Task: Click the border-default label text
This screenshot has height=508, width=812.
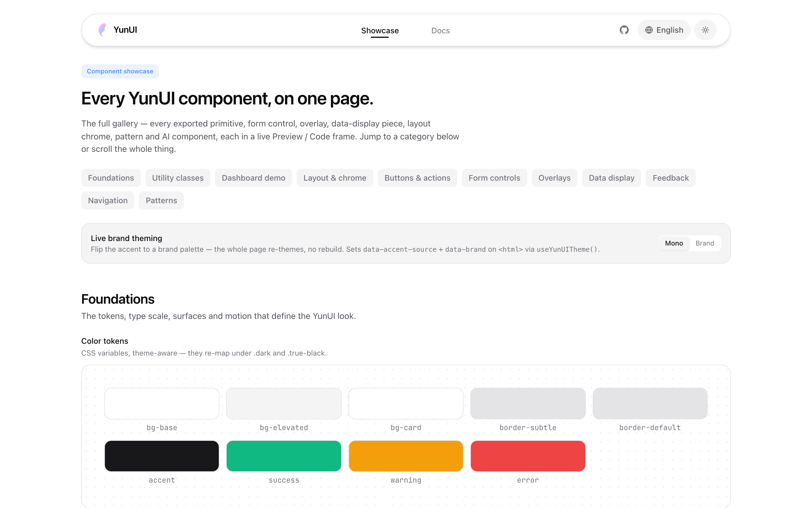Action: click(650, 427)
